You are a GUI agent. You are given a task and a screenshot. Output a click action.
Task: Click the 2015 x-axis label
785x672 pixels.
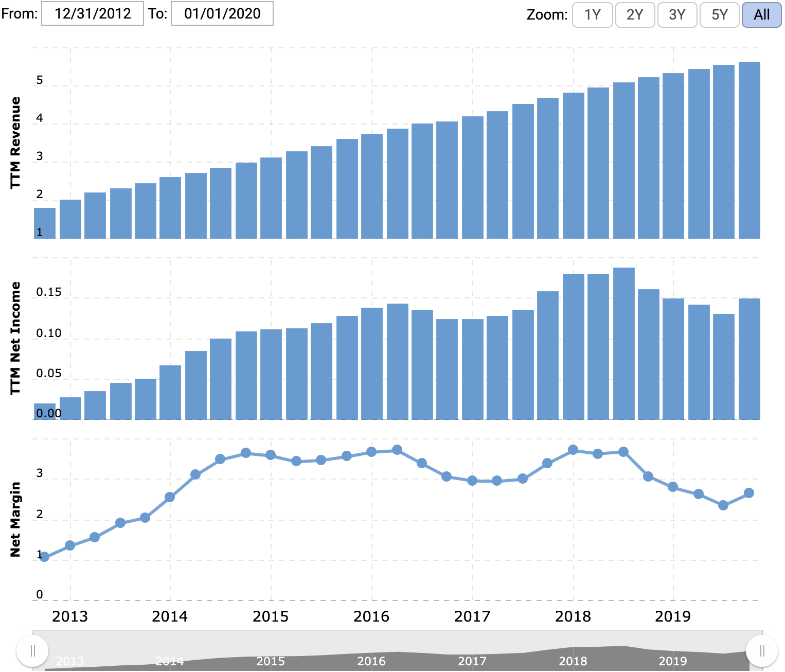[271, 616]
